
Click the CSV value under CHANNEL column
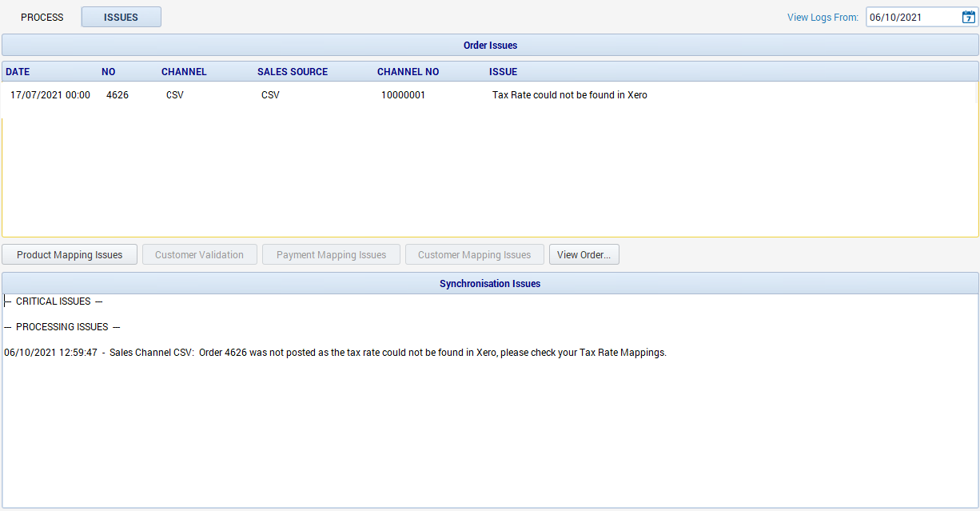[175, 95]
